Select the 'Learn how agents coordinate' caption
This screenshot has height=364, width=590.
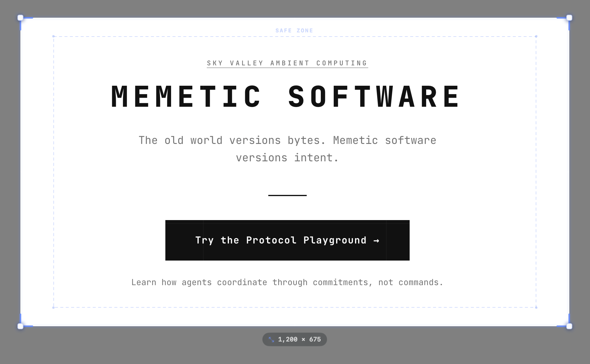click(287, 282)
